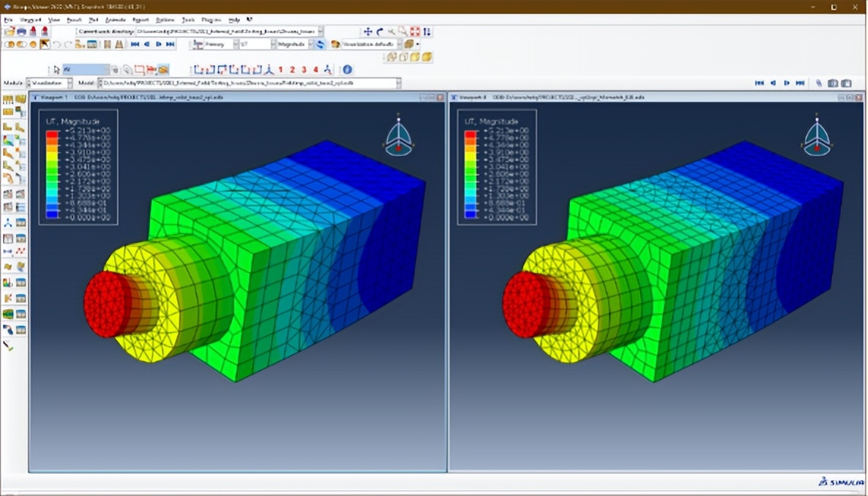Click the Query information icon in the toolbox
The width and height of the screenshot is (868, 496).
[x=10, y=345]
